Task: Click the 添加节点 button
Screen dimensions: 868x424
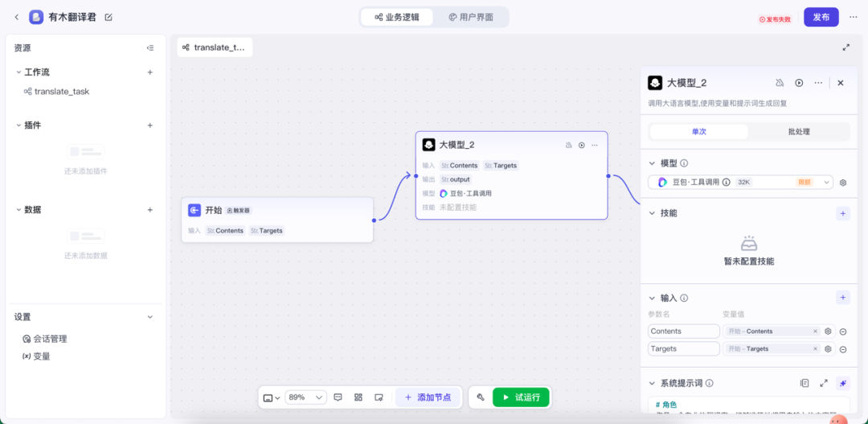Action: point(428,397)
